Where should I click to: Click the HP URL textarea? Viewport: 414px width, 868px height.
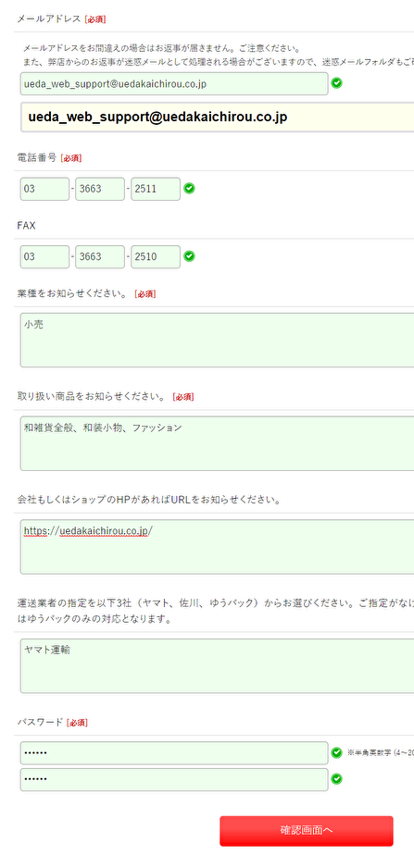218,546
